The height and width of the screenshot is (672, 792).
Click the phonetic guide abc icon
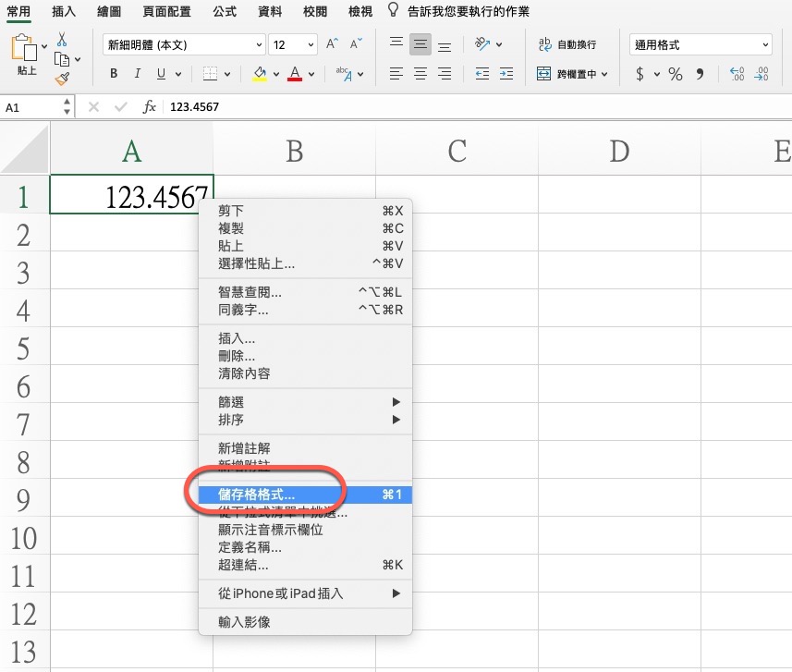pos(345,74)
